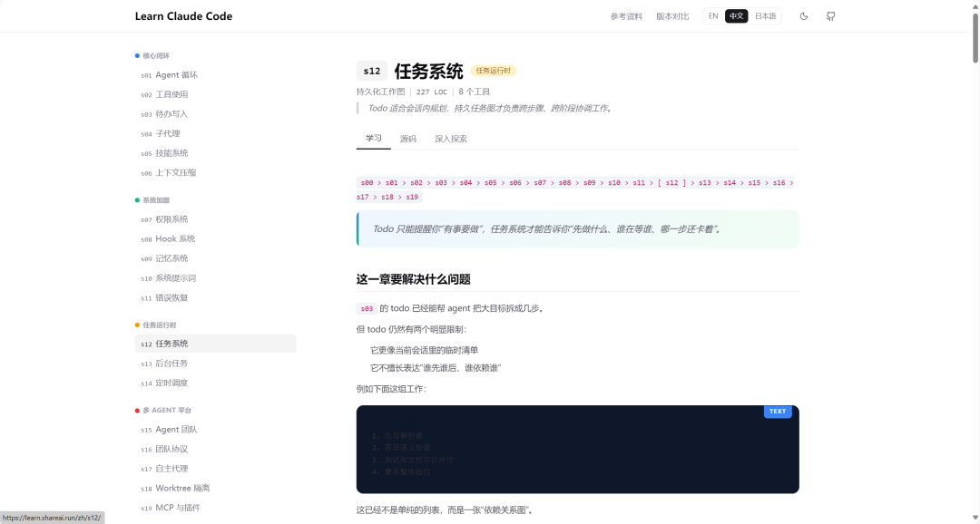Switch language to EN
The width and height of the screenshot is (980, 524).
coord(712,15)
